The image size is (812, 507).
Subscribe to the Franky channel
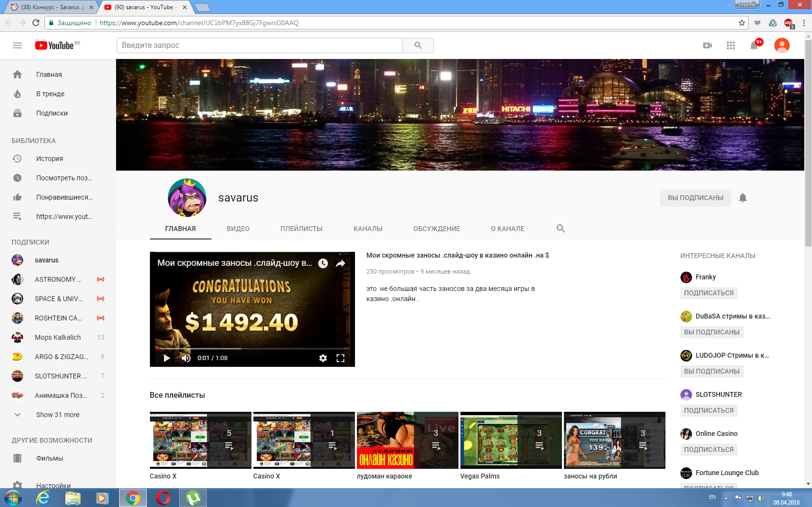tap(709, 293)
